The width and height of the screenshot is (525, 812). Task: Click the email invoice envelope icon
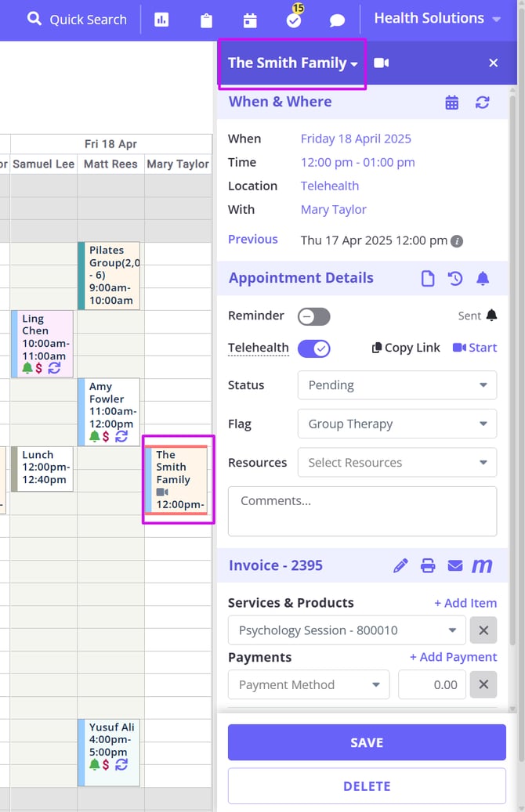pos(455,565)
